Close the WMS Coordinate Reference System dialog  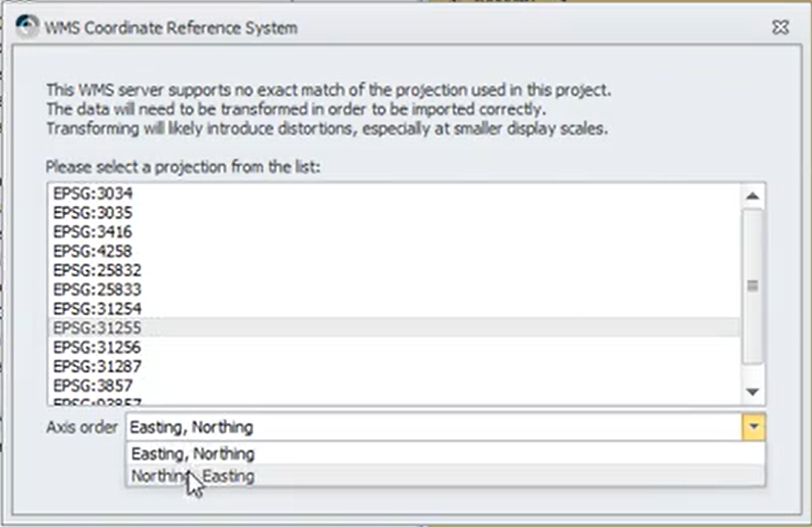pyautogui.click(x=781, y=27)
